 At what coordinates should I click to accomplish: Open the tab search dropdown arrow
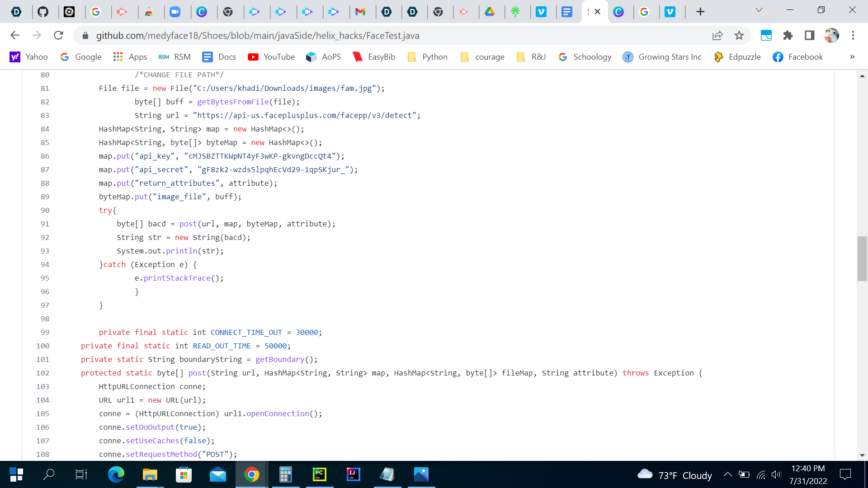(x=759, y=10)
